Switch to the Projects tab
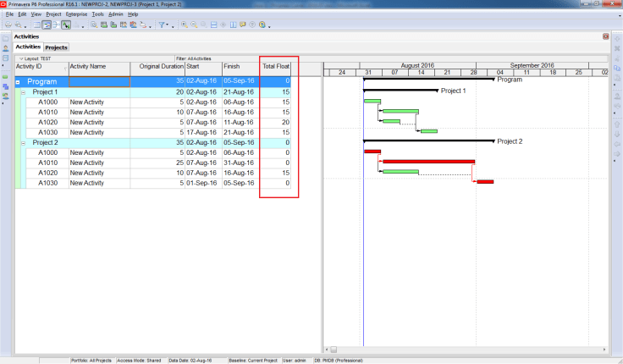Image resolution: width=623 pixels, height=364 pixels. pos(56,47)
